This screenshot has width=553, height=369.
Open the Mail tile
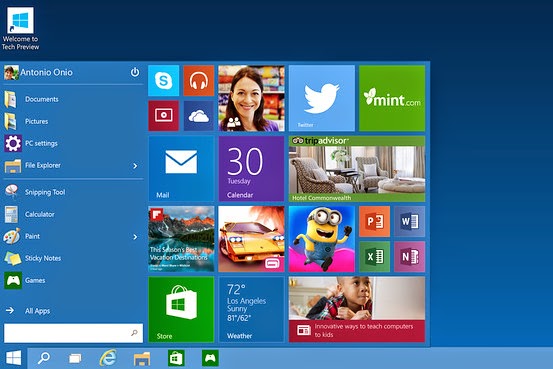pos(181,169)
